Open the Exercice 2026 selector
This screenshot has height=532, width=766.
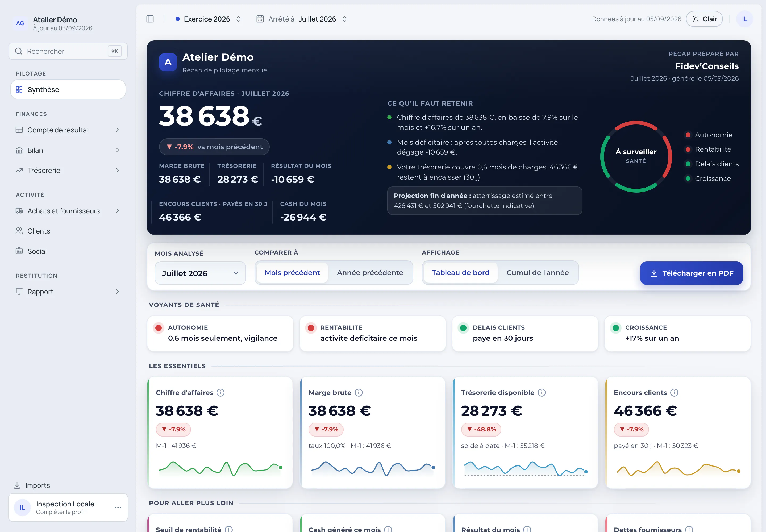(x=208, y=19)
